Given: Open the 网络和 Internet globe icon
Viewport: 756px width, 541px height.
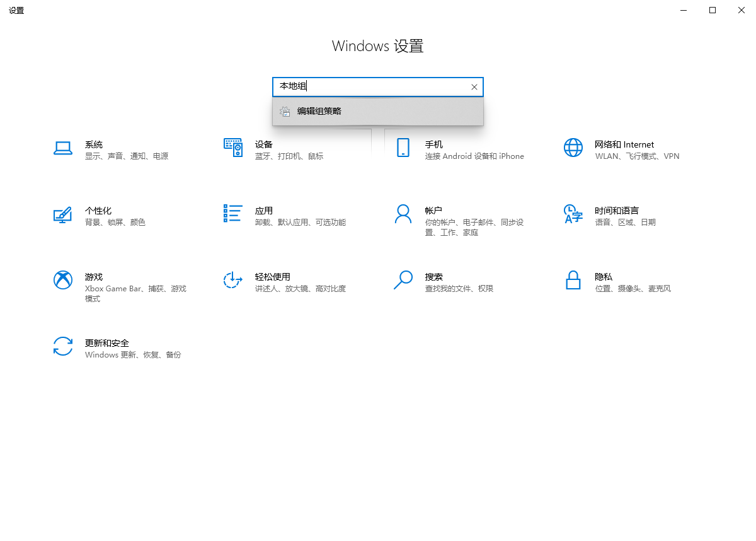Looking at the screenshot, I should coord(573,148).
